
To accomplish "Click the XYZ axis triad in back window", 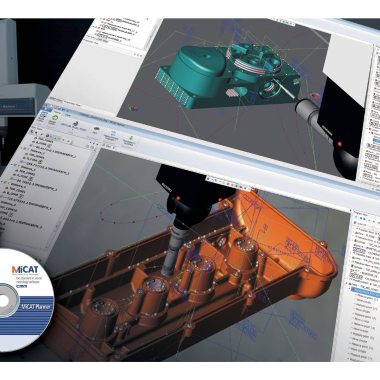I will pos(133,107).
